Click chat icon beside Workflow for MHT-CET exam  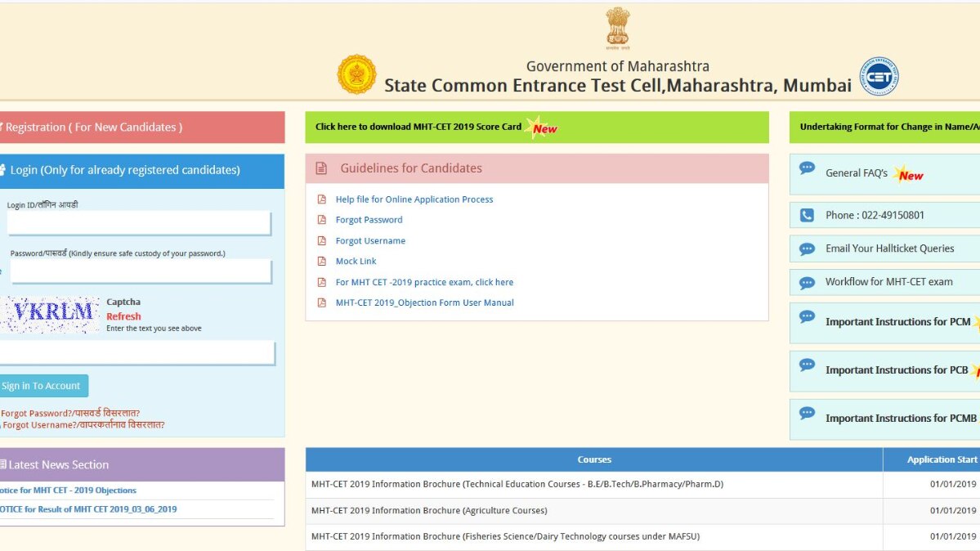point(807,283)
